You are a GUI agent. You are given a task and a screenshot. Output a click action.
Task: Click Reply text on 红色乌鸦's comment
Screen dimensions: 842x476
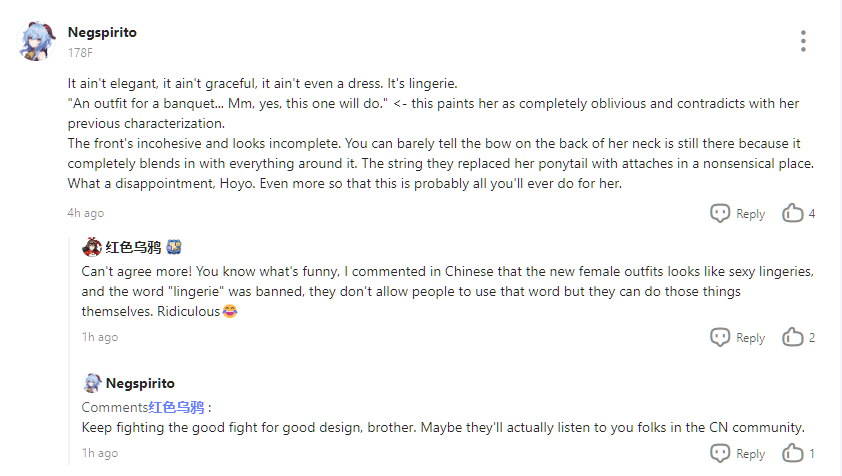750,338
